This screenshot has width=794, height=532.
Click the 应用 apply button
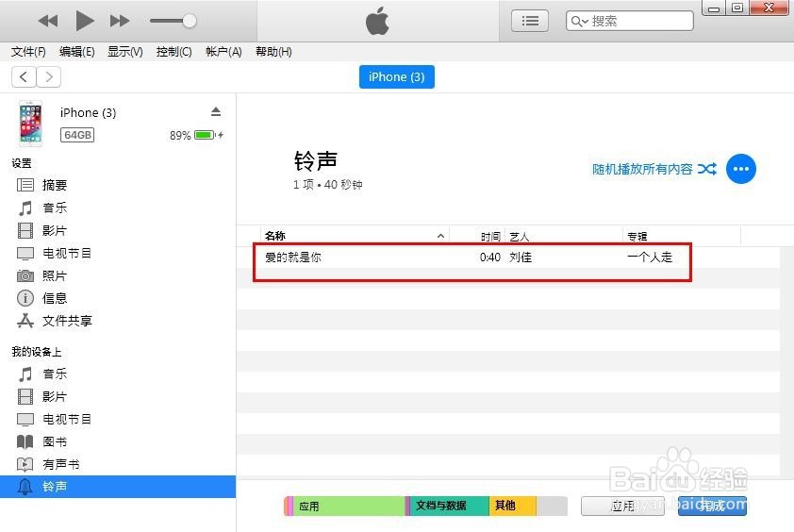pos(622,506)
